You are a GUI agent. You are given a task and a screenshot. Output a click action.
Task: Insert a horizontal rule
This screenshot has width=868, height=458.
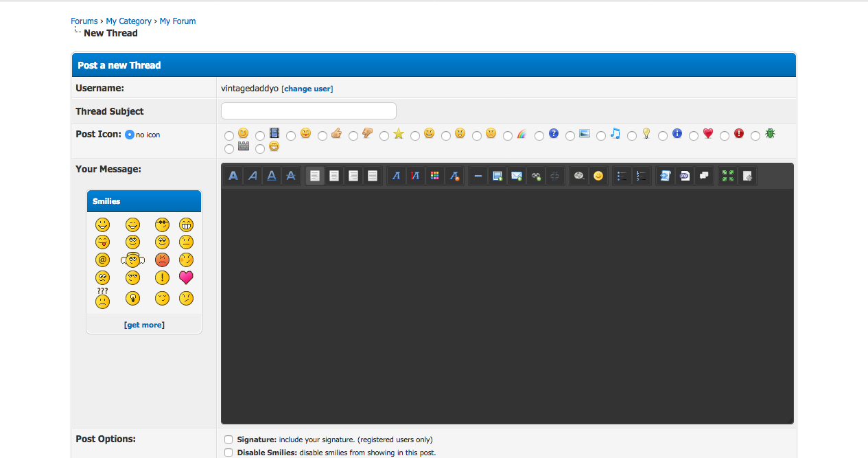click(x=478, y=176)
